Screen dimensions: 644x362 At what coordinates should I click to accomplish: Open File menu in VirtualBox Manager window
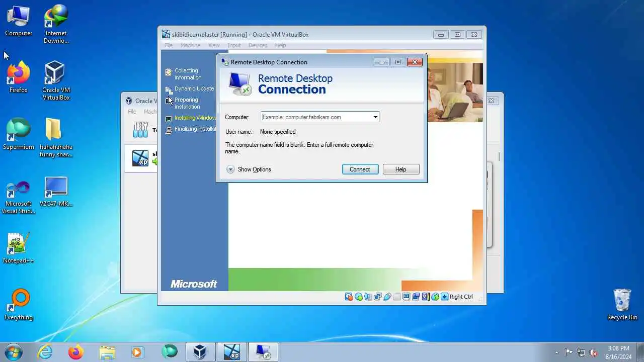pyautogui.click(x=132, y=112)
